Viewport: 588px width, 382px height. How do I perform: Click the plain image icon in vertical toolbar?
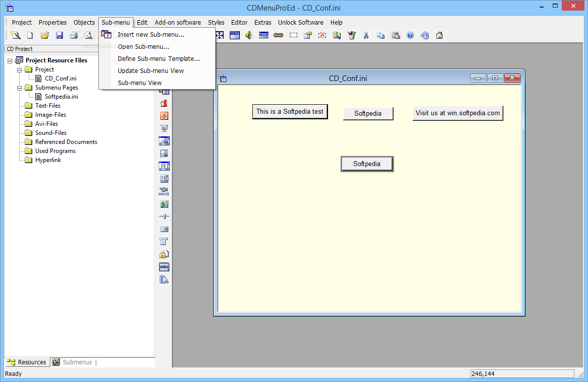coord(164,154)
